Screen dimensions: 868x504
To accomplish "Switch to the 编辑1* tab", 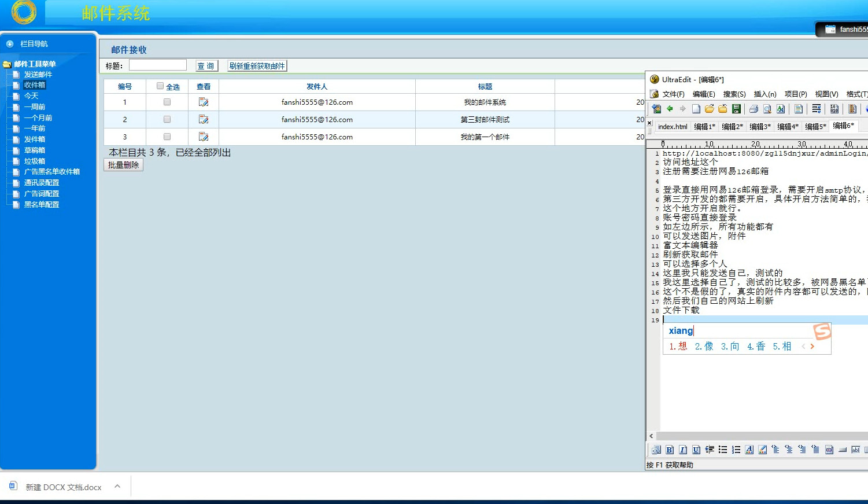I will coord(704,127).
